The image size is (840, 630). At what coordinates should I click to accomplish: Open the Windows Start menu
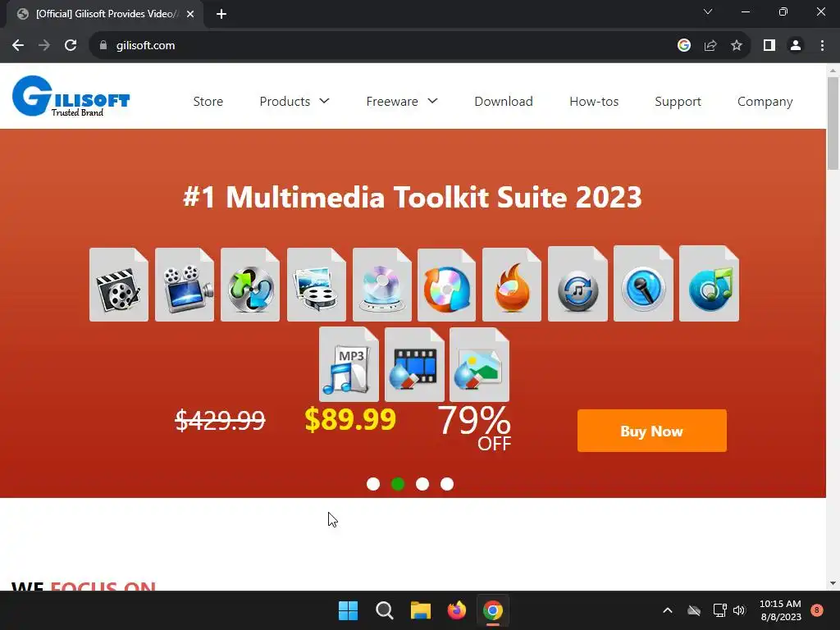click(348, 610)
